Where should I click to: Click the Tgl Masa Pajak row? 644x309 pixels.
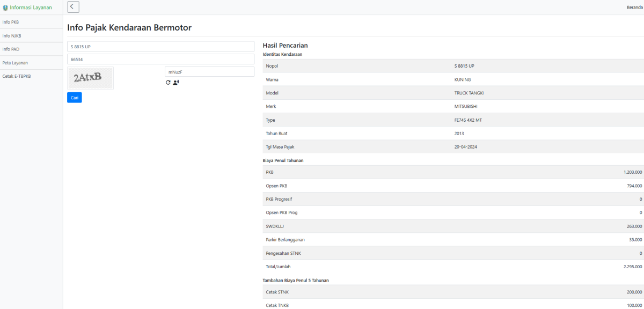tap(453, 146)
